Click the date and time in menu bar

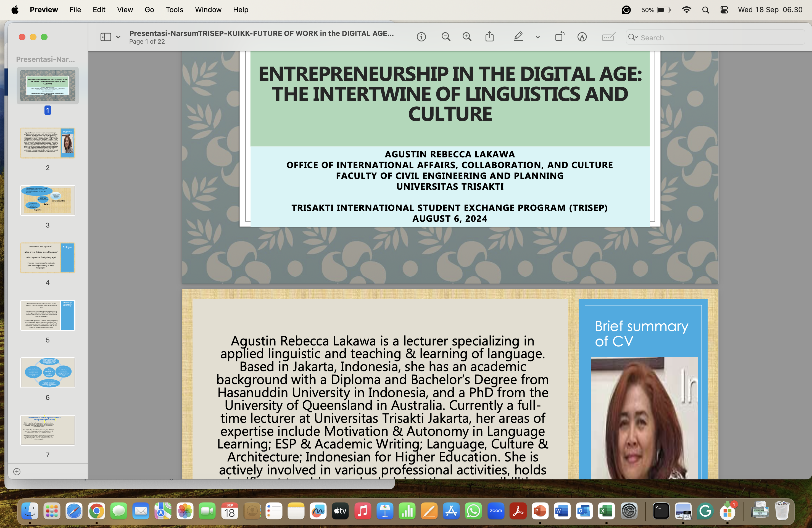770,10
